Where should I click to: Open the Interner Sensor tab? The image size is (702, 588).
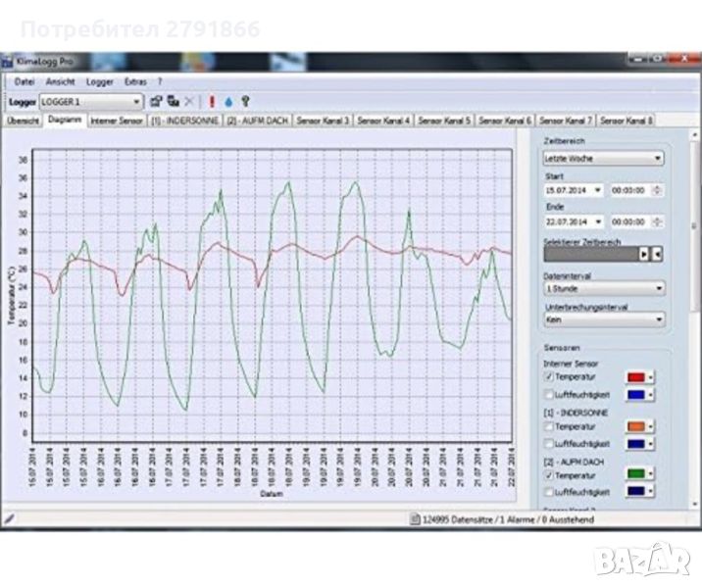click(x=116, y=121)
